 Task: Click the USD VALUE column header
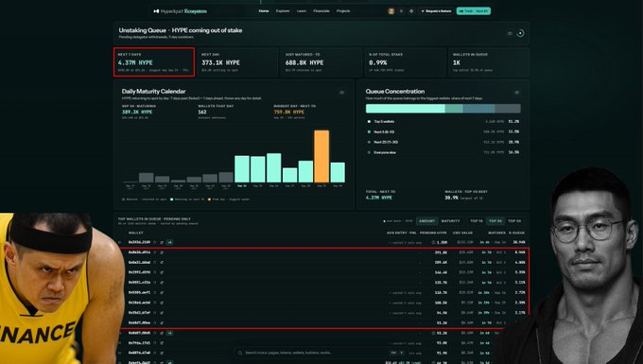pyautogui.click(x=462, y=233)
